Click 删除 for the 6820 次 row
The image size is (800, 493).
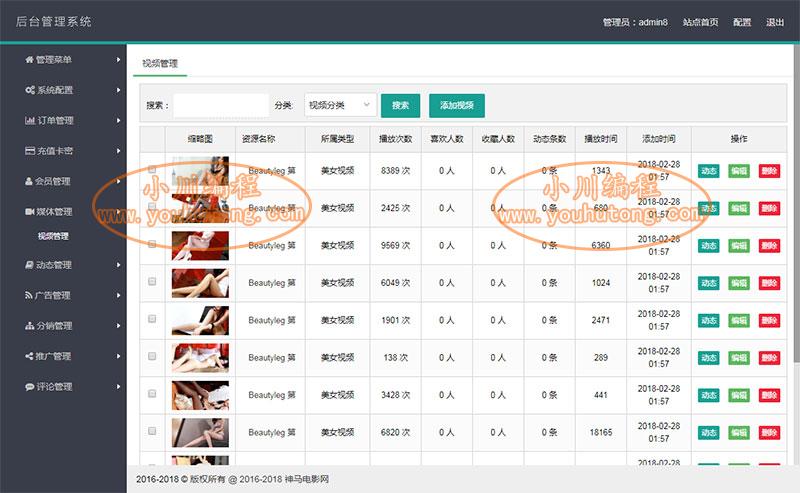tap(769, 433)
